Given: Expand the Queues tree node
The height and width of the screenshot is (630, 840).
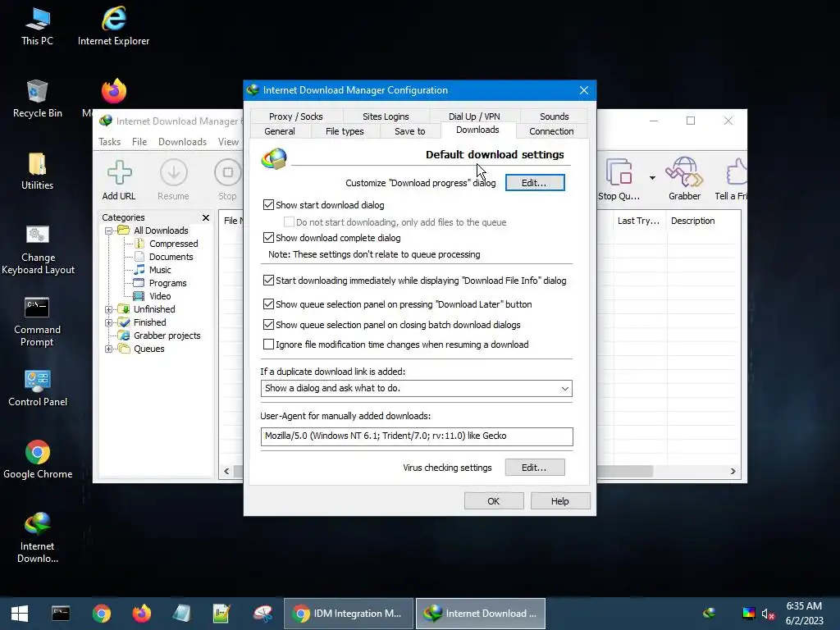Looking at the screenshot, I should [x=109, y=349].
